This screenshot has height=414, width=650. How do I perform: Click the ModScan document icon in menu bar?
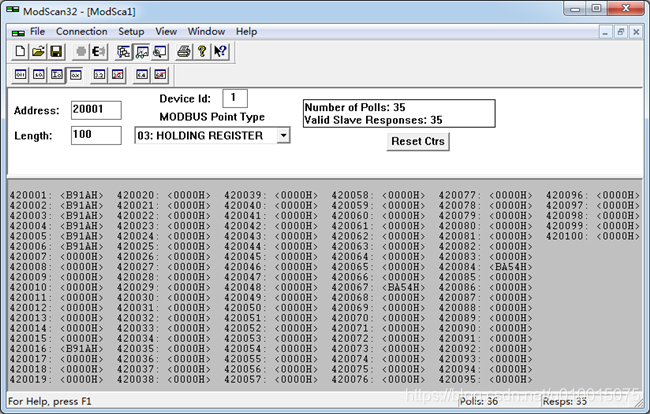coord(18,32)
